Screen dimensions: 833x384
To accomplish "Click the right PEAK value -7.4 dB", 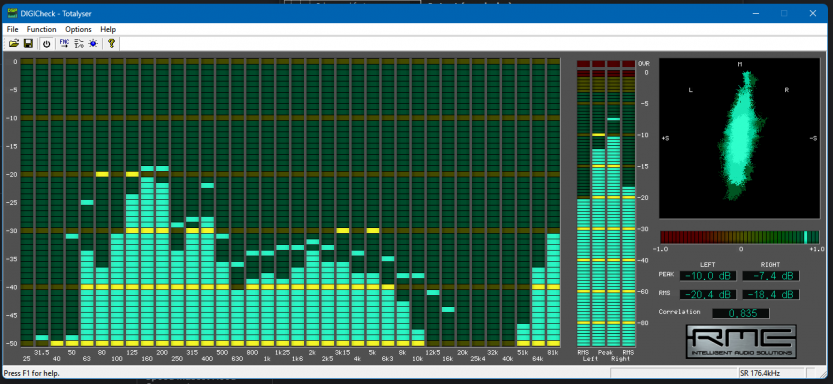I will coord(770,276).
